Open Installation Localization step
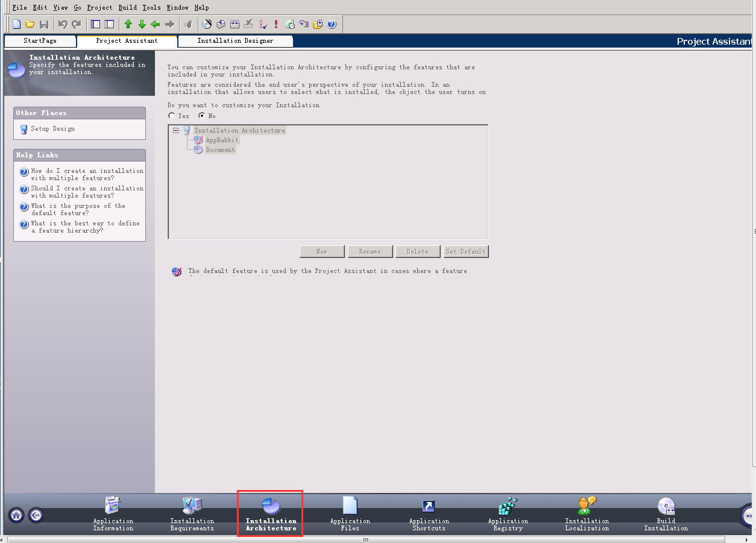The width and height of the screenshot is (756, 543). tap(587, 514)
